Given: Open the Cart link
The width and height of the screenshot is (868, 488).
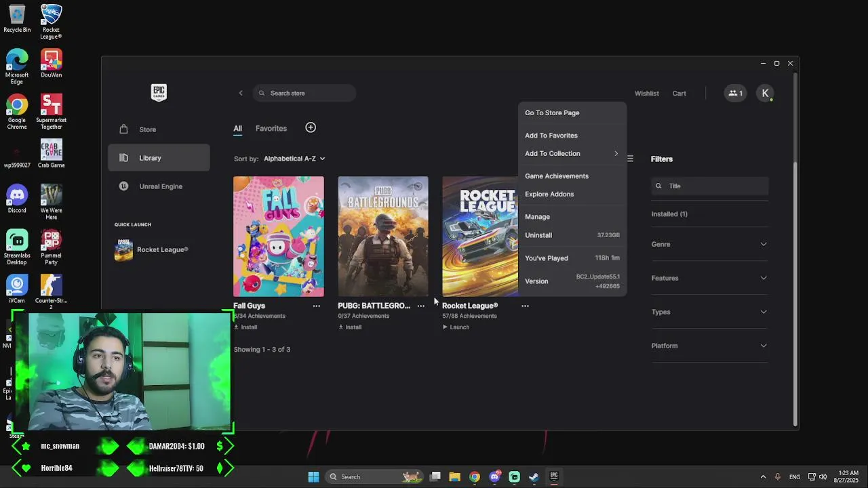Looking at the screenshot, I should pos(679,94).
